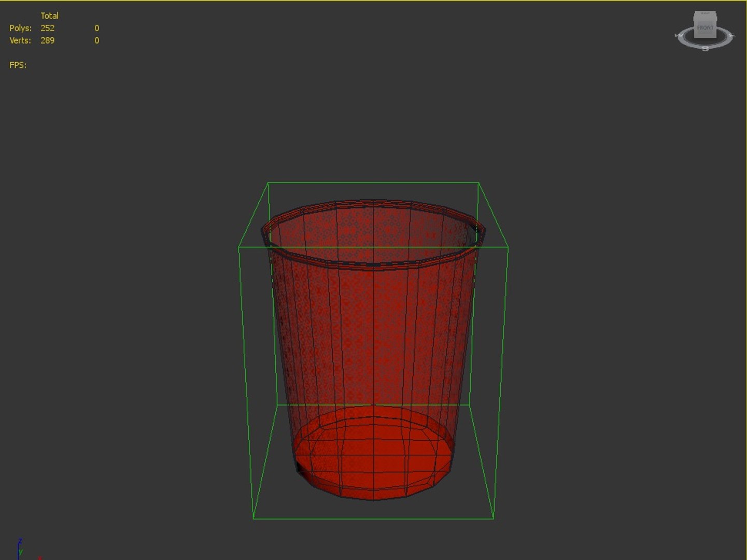Click the vertex count value "289"

point(48,40)
